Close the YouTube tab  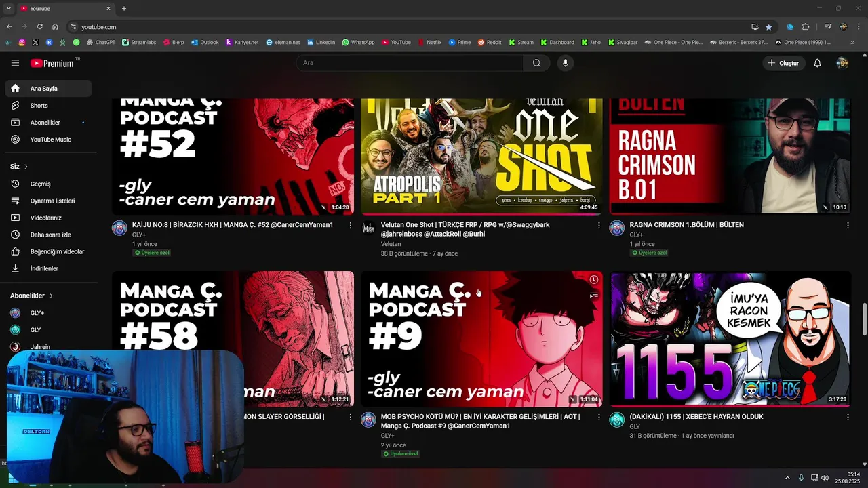pos(108,9)
